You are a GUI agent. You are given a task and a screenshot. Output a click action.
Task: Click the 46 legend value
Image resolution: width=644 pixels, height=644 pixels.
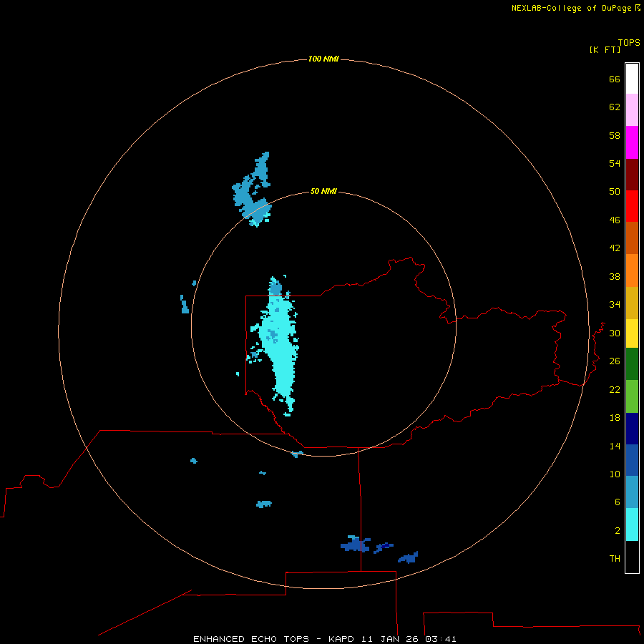(615, 220)
